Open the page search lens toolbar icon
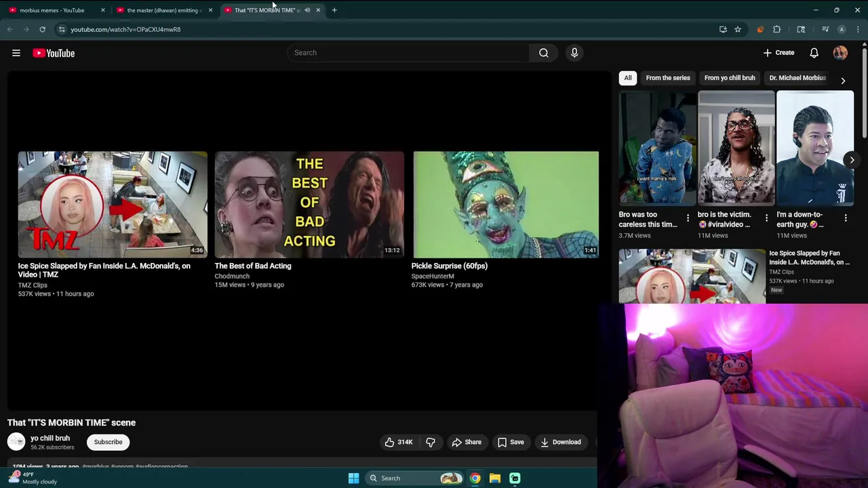868x488 pixels. 801,29
